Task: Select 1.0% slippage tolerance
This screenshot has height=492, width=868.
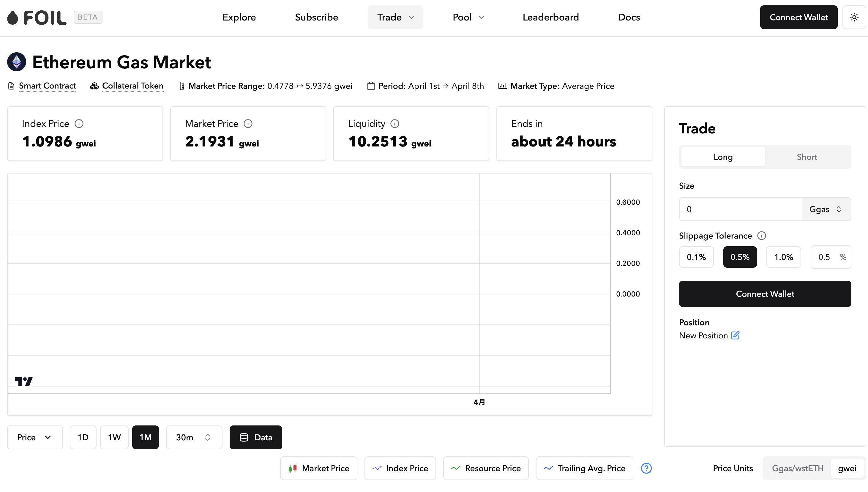Action: click(783, 257)
